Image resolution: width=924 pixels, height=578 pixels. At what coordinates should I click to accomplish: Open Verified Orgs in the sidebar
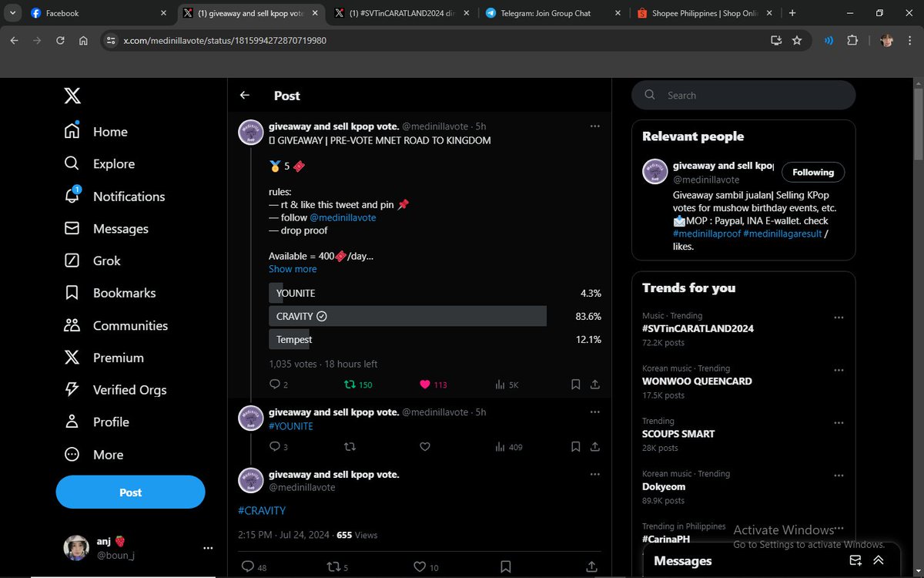pyautogui.click(x=115, y=390)
